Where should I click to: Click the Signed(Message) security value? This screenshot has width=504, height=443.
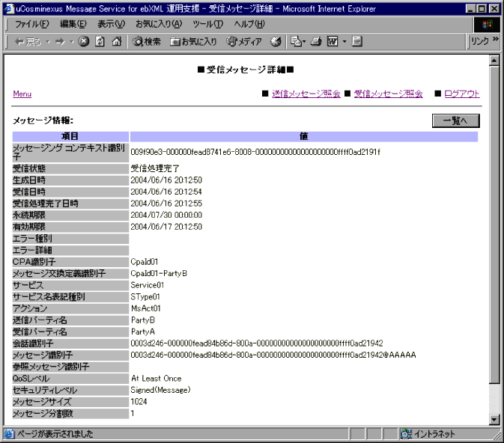click(160, 390)
